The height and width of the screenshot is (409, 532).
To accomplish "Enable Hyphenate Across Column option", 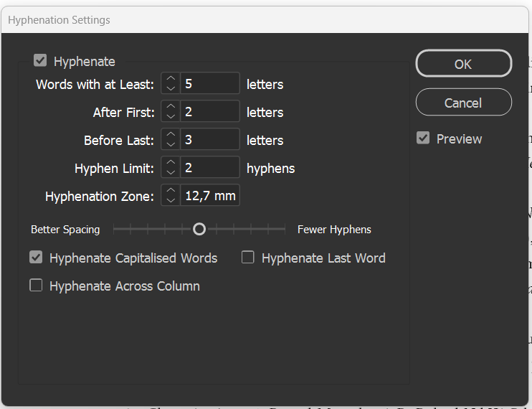I will pyautogui.click(x=36, y=286).
